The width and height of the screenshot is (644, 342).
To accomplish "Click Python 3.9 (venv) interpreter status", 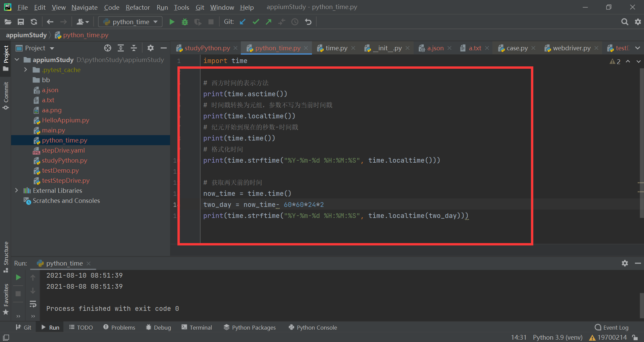I will tap(557, 337).
